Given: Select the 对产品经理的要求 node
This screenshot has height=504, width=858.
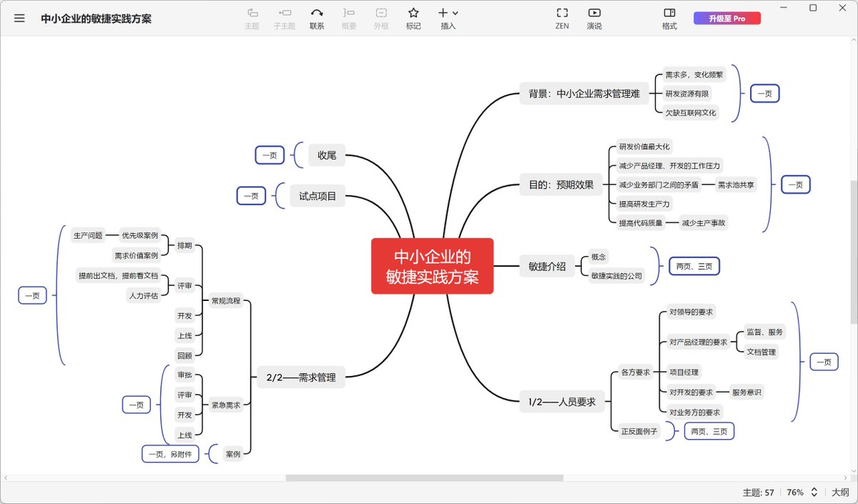Looking at the screenshot, I should (698, 342).
